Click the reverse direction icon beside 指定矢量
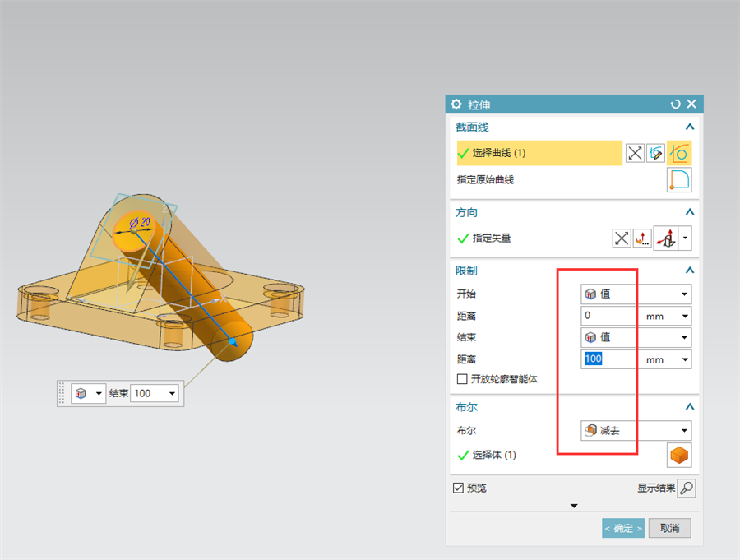This screenshot has width=740, height=560. (622, 238)
